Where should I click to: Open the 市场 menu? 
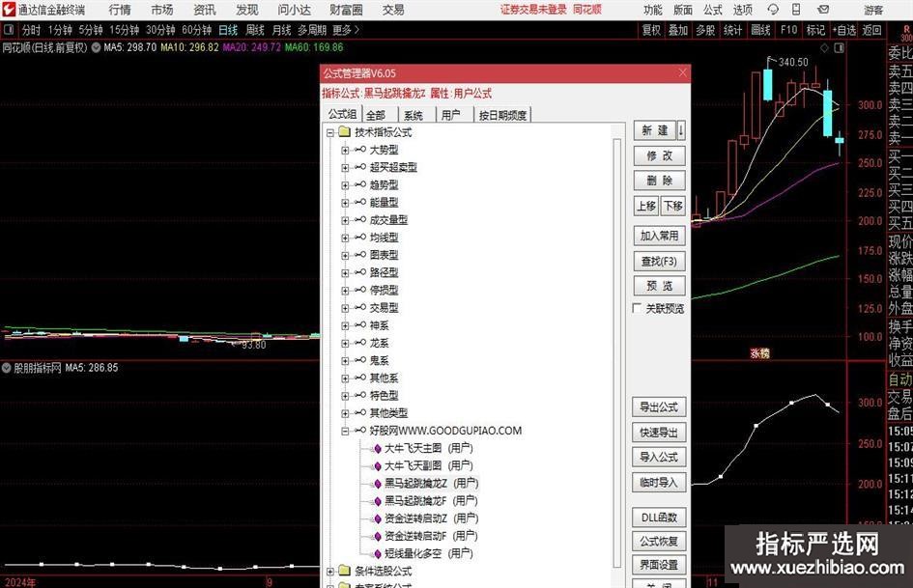(162, 10)
